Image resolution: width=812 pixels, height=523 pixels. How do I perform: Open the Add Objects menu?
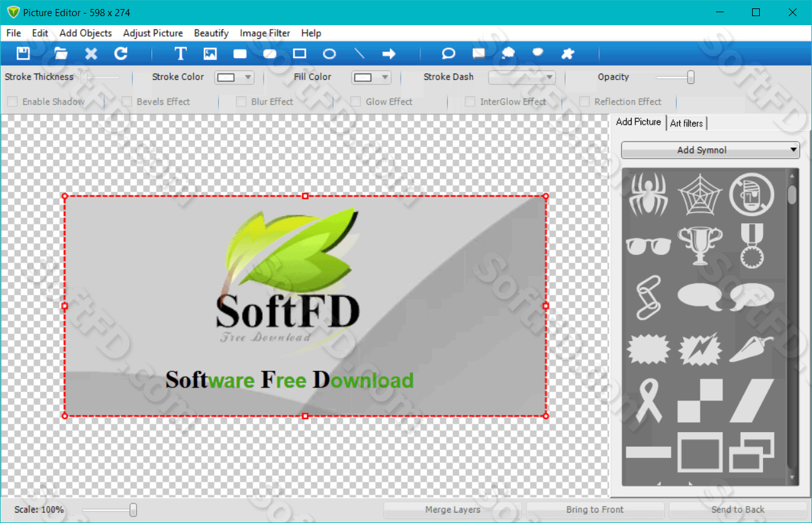point(86,33)
